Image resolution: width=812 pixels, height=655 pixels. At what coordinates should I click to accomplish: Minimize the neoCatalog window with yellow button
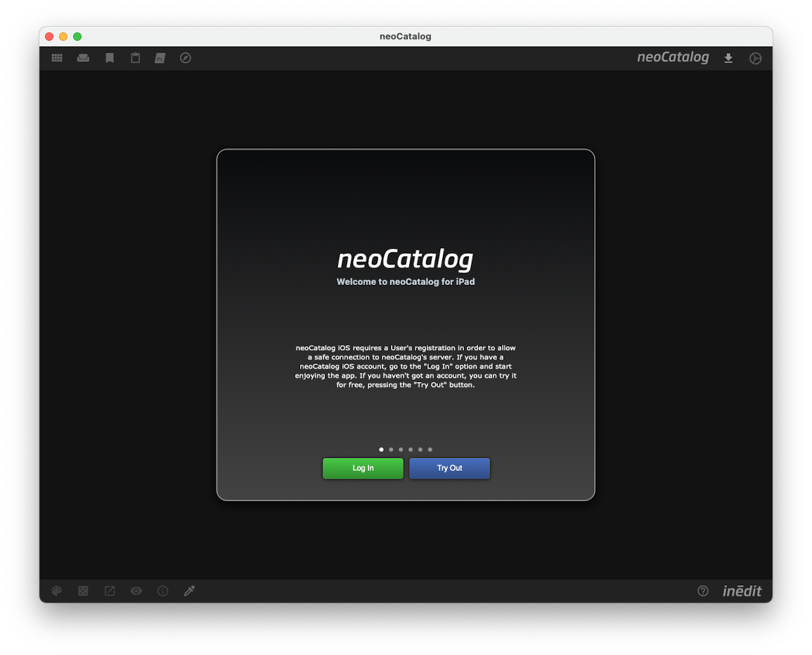63,37
